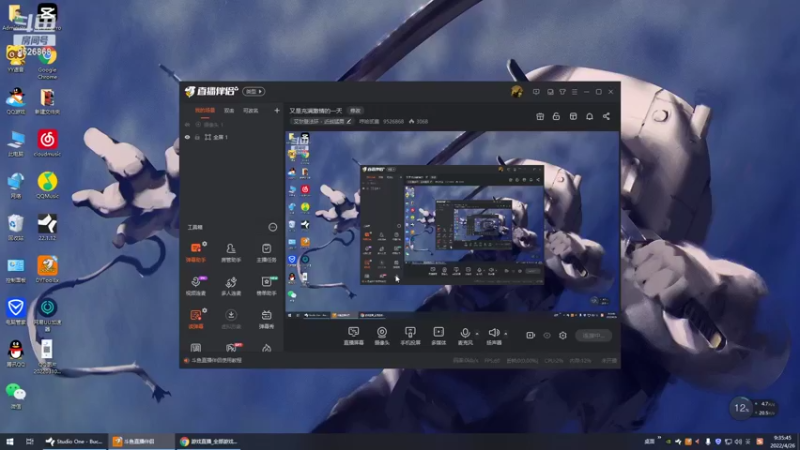Click the 扬声器 speaker icon

click(x=493, y=333)
